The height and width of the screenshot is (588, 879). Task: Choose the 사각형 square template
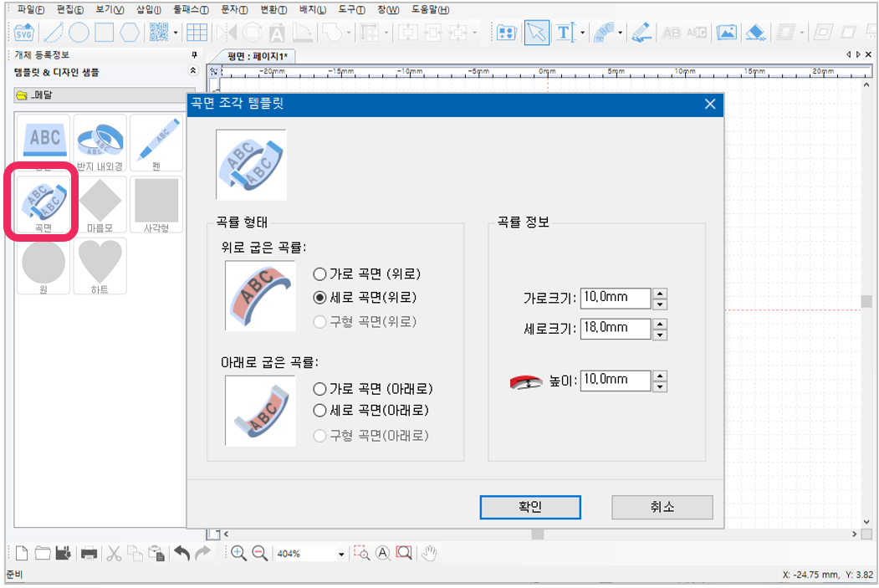click(x=156, y=204)
